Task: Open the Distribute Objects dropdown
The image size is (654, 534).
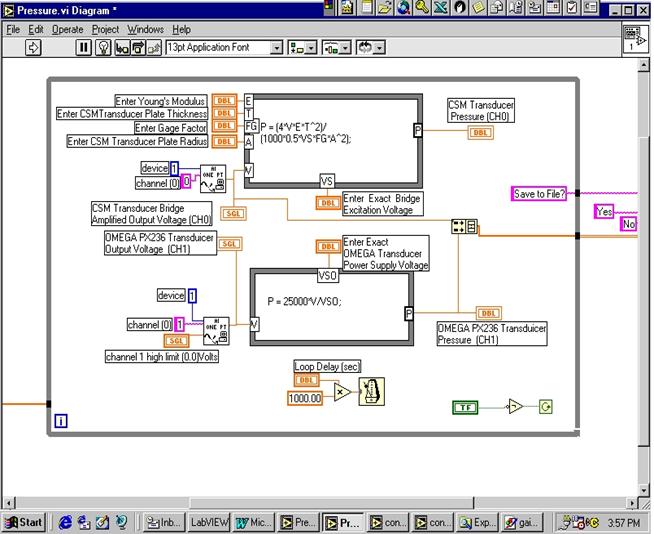Action: (x=335, y=47)
